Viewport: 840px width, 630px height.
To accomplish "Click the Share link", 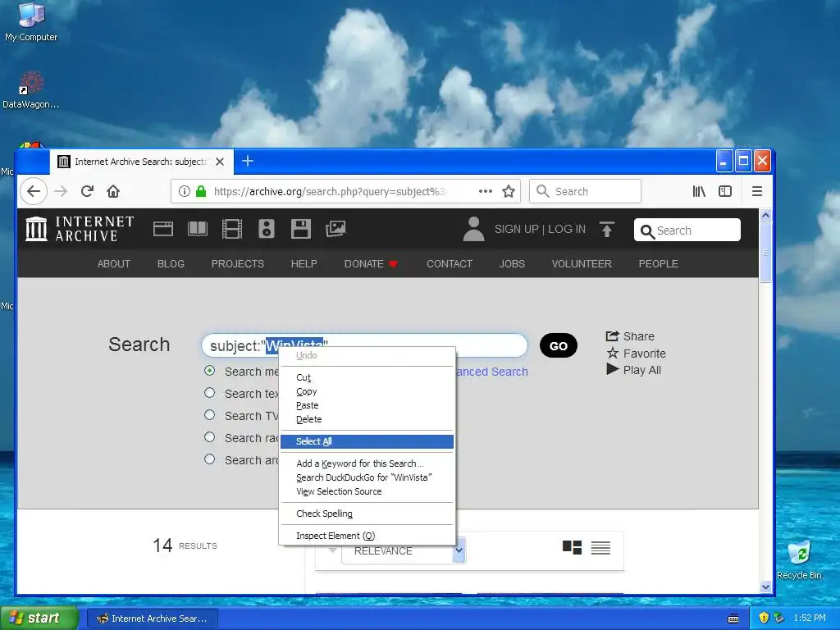I will coord(630,336).
